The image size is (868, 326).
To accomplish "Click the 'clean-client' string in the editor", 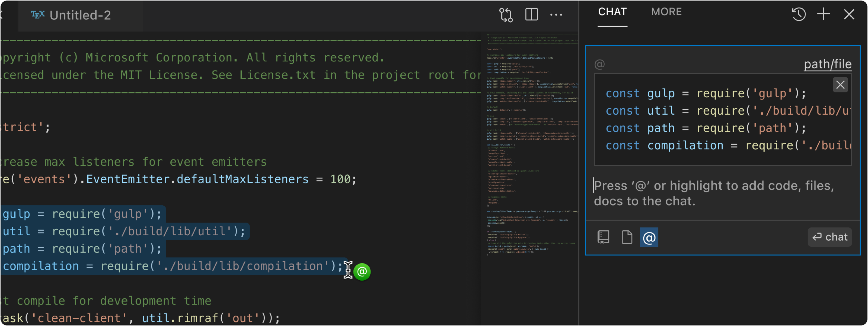I will click(x=79, y=318).
